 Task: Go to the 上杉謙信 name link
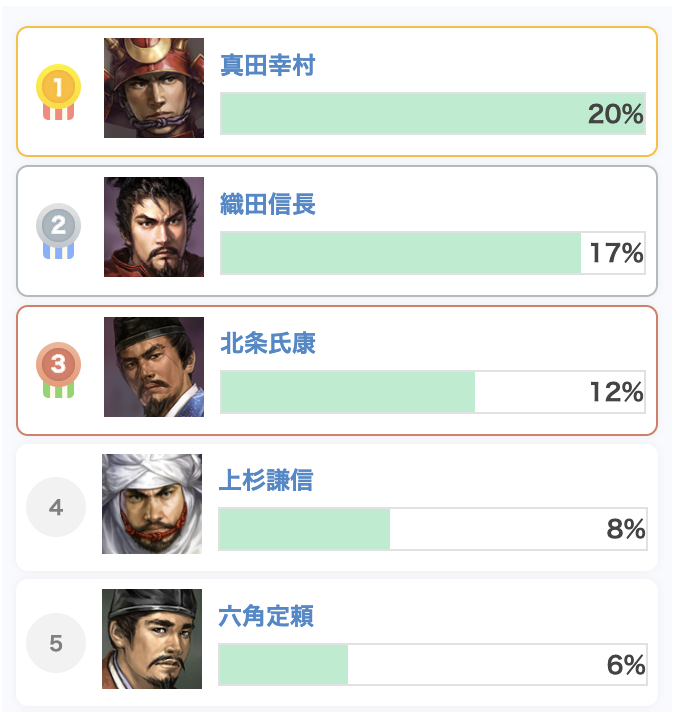[266, 480]
